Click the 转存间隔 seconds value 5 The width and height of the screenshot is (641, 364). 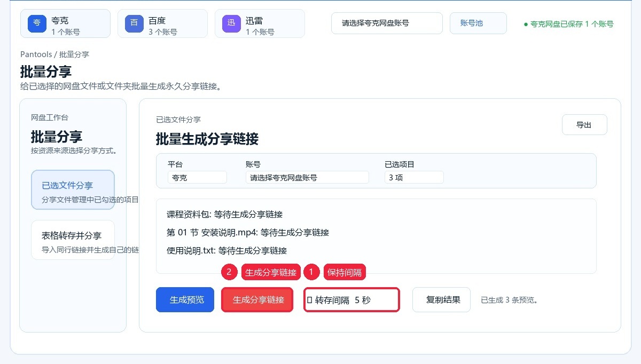[357, 300]
